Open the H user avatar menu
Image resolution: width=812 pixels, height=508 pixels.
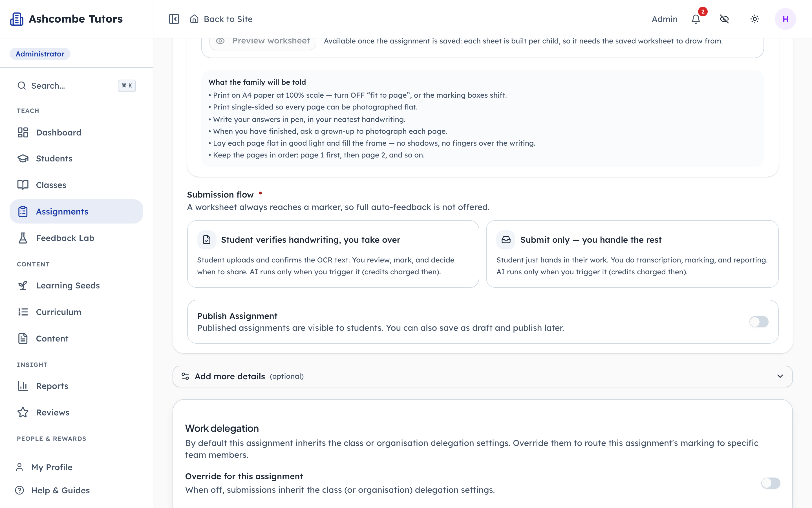tap(785, 19)
